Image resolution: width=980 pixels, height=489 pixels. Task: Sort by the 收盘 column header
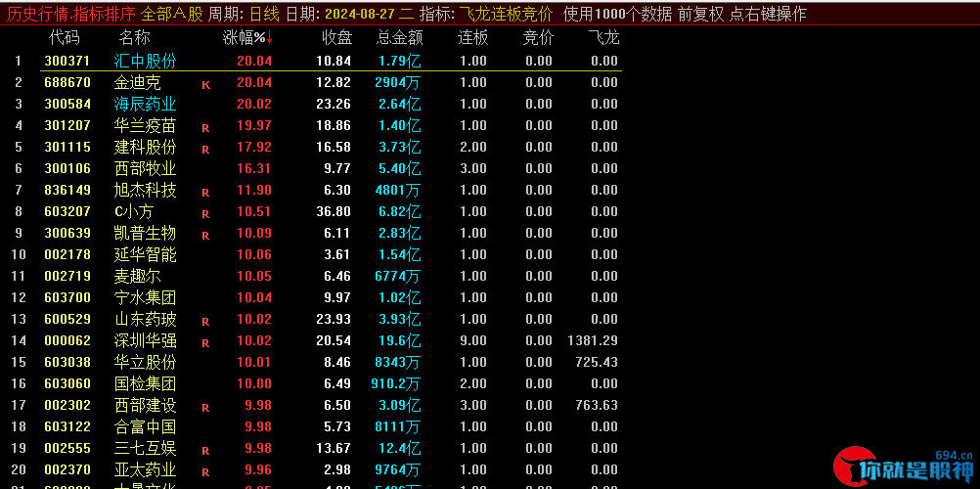(x=336, y=39)
